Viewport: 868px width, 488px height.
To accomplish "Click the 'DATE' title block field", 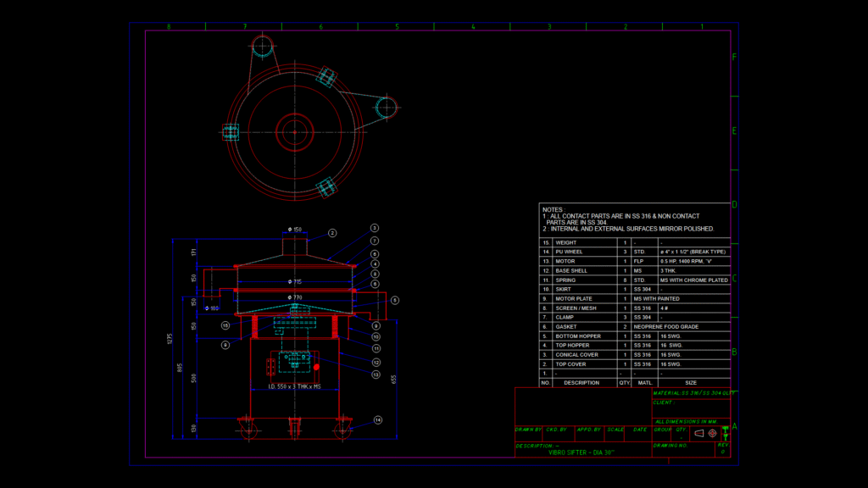I will pos(640,430).
